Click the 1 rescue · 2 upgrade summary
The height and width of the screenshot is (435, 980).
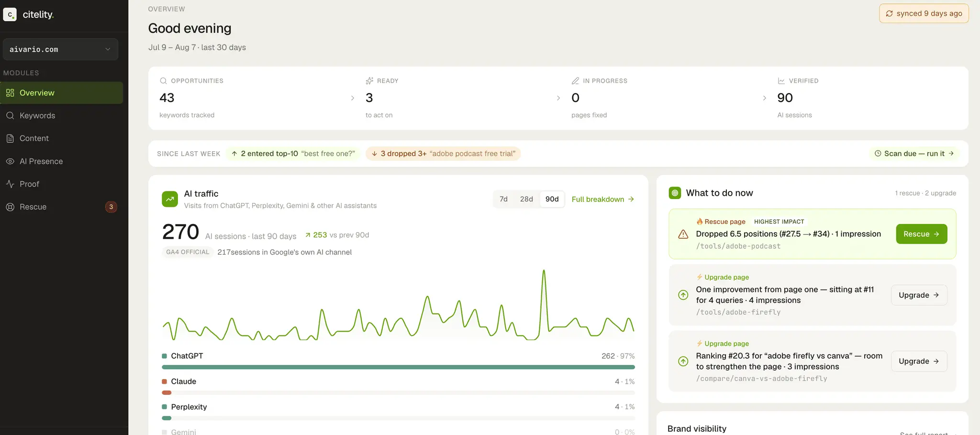(x=925, y=193)
